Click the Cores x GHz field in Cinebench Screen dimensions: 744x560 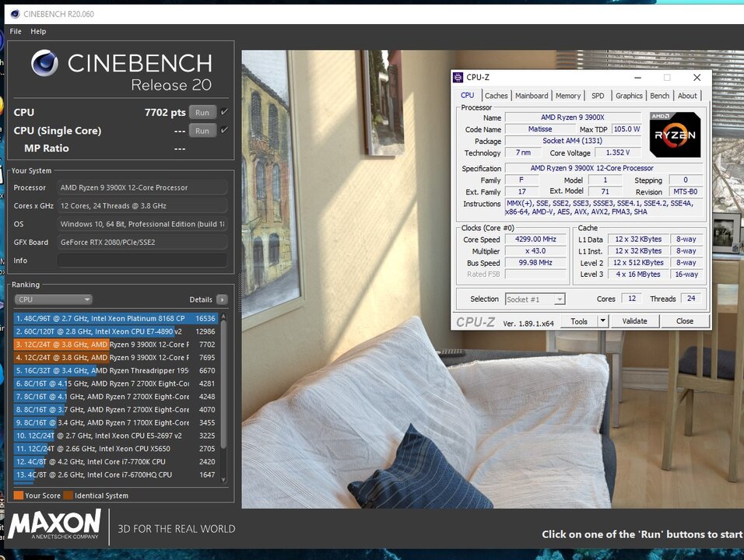pos(142,206)
